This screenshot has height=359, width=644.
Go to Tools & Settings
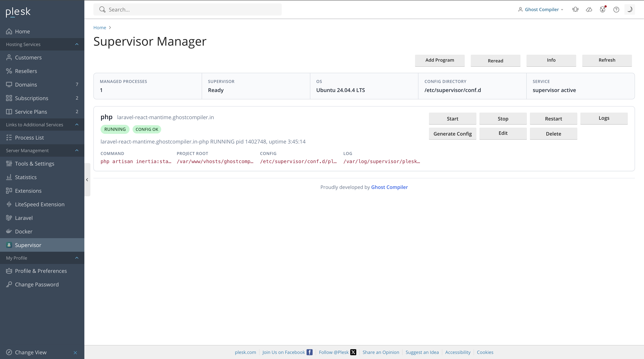click(42, 164)
